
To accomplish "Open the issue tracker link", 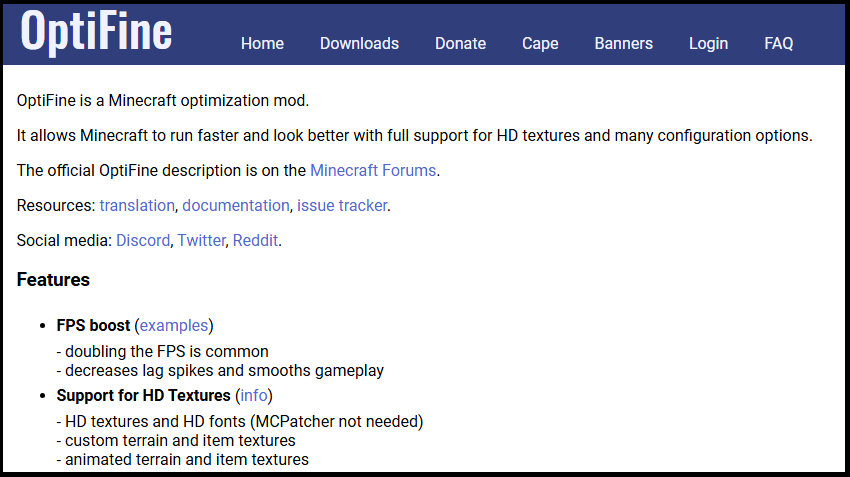I will pos(342,205).
